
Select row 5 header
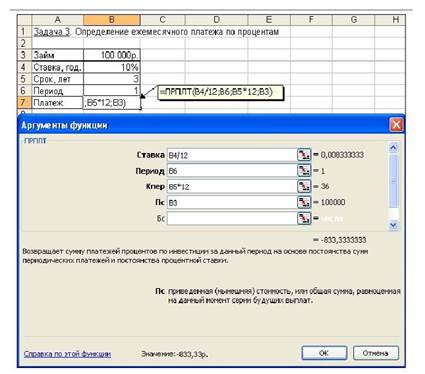point(24,79)
